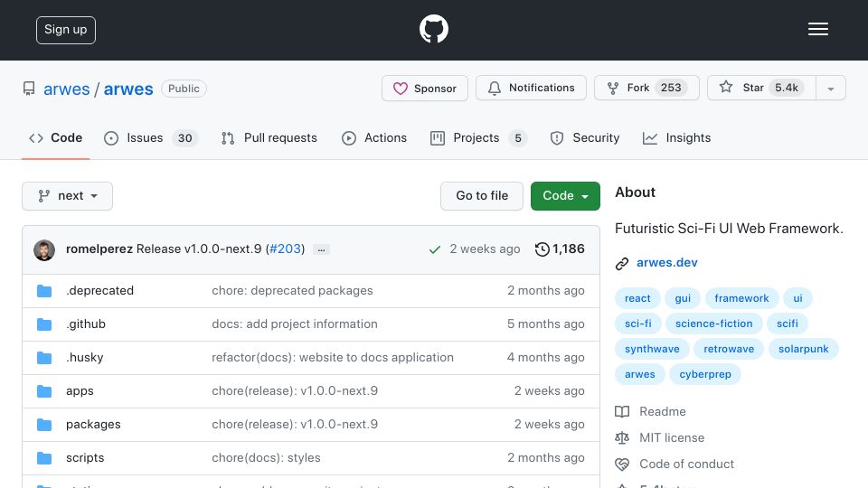Expand the commit message ellipsis

(x=321, y=249)
